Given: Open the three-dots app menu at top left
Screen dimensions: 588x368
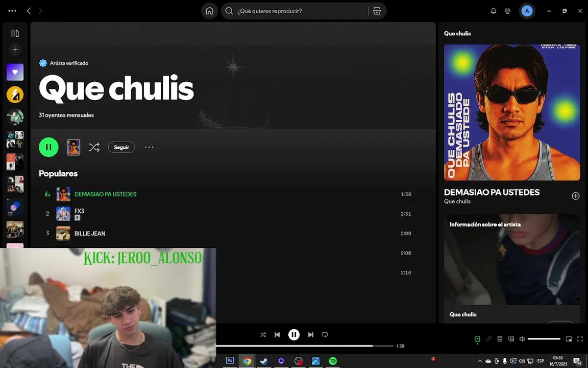Looking at the screenshot, I should click(12, 11).
